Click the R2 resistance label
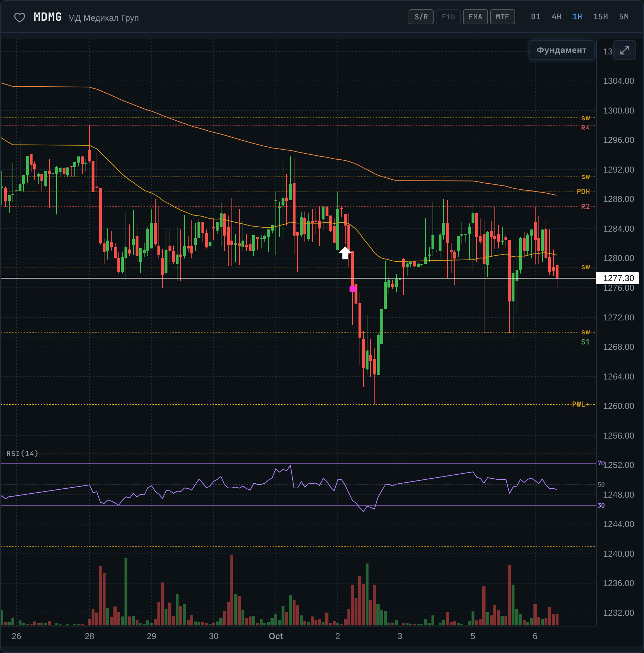This screenshot has width=644, height=653. (x=585, y=207)
